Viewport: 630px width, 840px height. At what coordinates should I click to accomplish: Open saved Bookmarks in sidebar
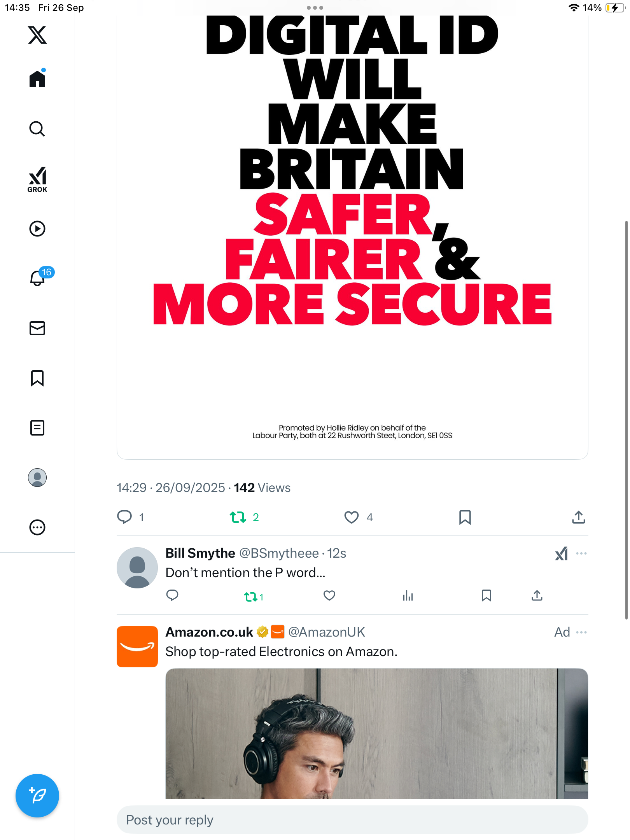(37, 378)
